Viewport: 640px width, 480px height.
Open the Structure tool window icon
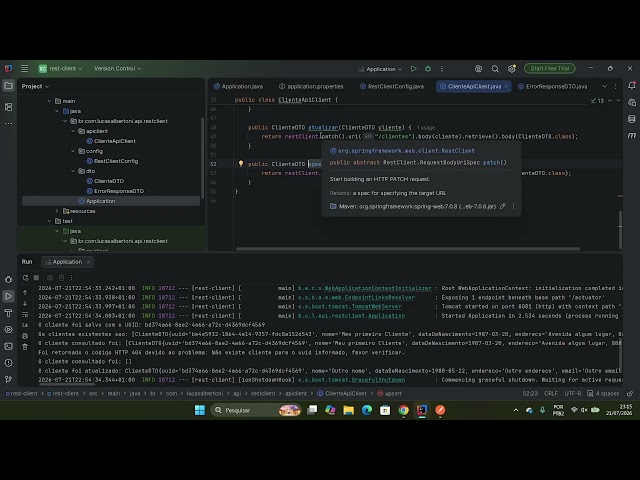(x=8, y=107)
